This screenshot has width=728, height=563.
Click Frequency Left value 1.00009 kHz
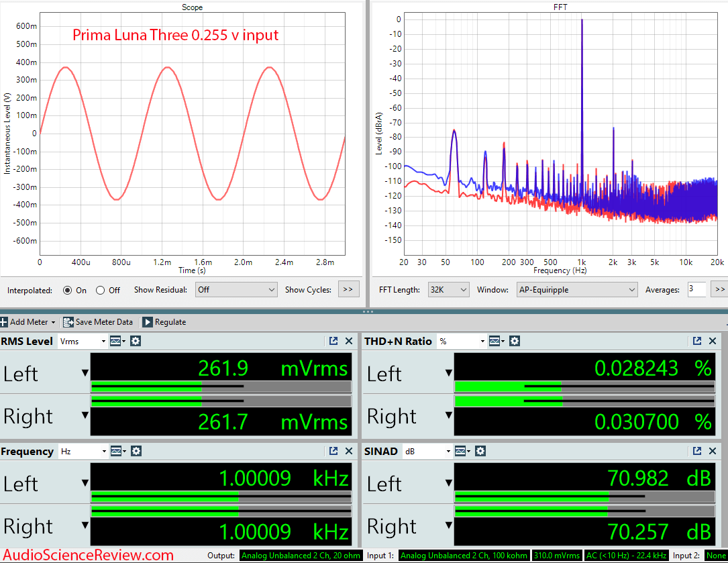tap(284, 478)
